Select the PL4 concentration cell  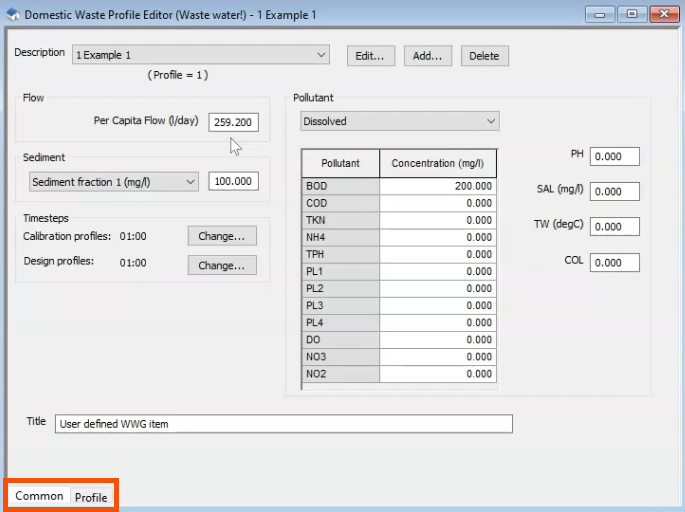(x=438, y=322)
